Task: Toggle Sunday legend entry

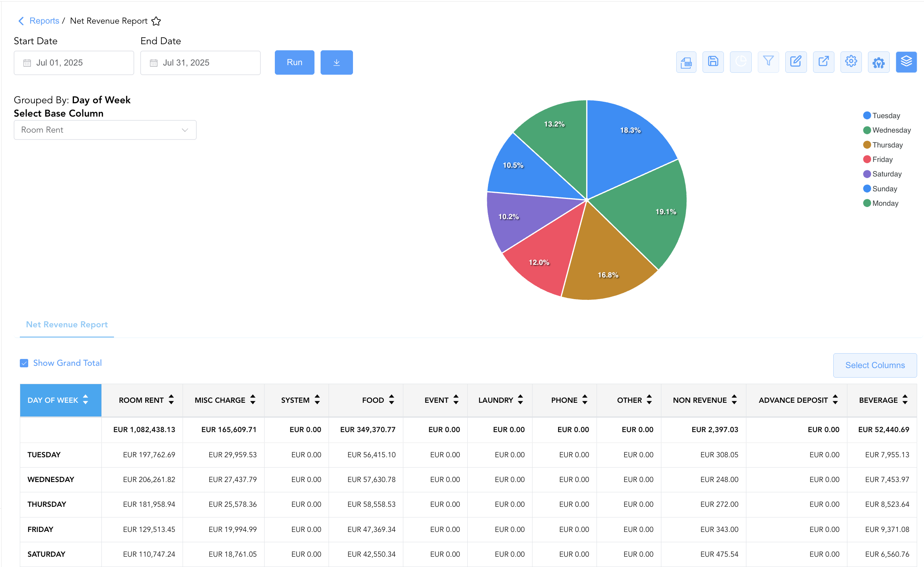Action: coord(880,189)
